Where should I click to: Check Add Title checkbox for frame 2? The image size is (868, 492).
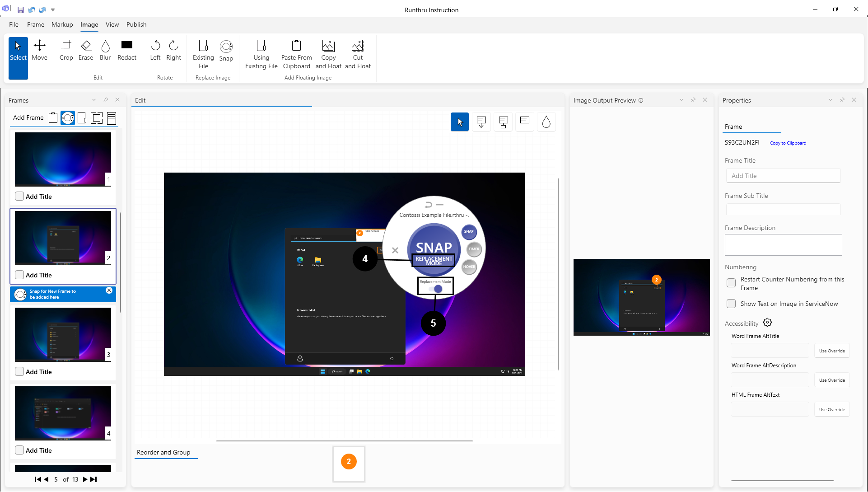tap(19, 275)
